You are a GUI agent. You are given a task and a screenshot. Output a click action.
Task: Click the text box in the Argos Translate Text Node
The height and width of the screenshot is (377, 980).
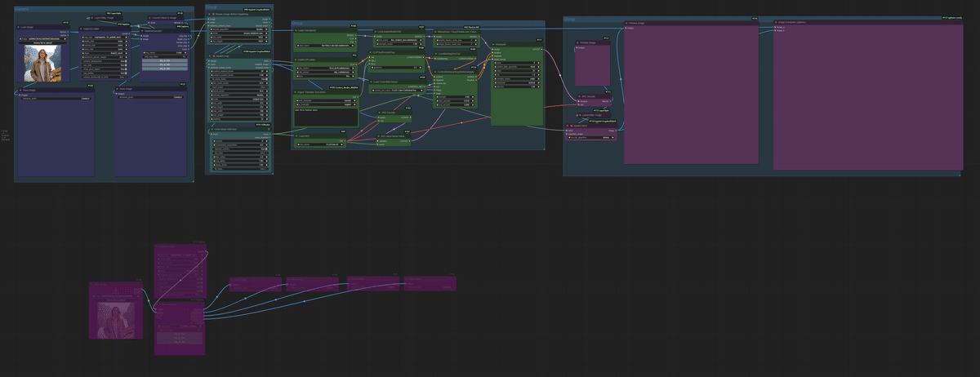326,117
